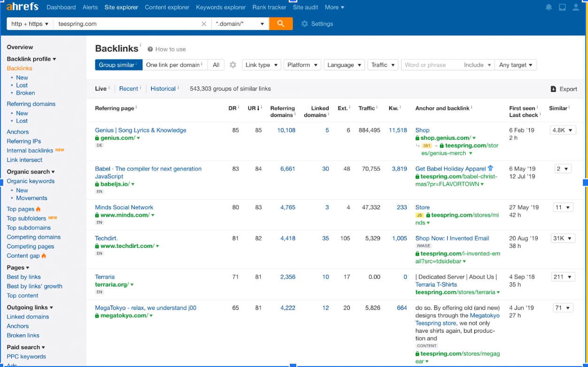The height and width of the screenshot is (367, 588).
Task: Click the fire icon next to Top pages
Action: pyautogui.click(x=39, y=209)
